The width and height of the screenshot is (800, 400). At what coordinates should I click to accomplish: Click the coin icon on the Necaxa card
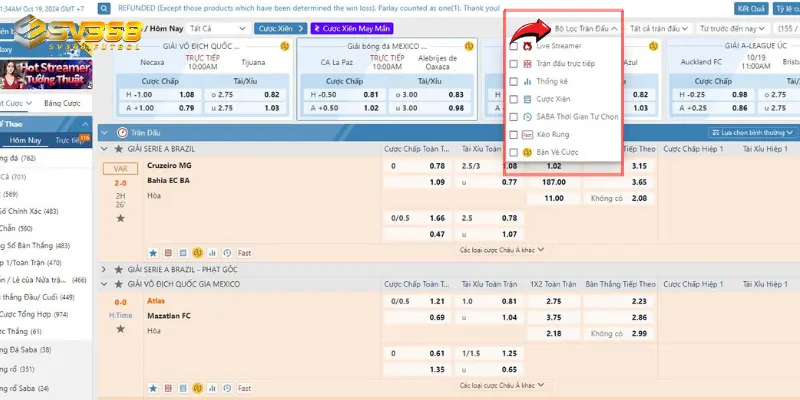[287, 46]
